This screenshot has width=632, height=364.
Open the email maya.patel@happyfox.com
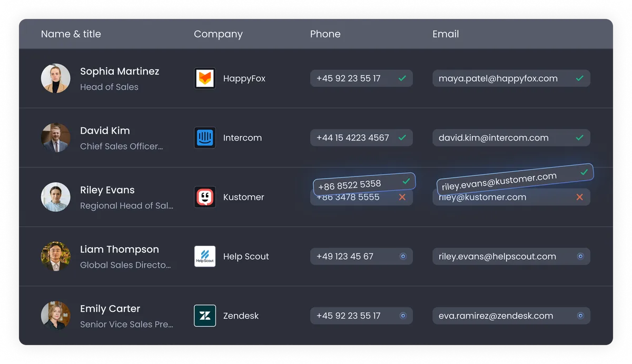pyautogui.click(x=498, y=78)
